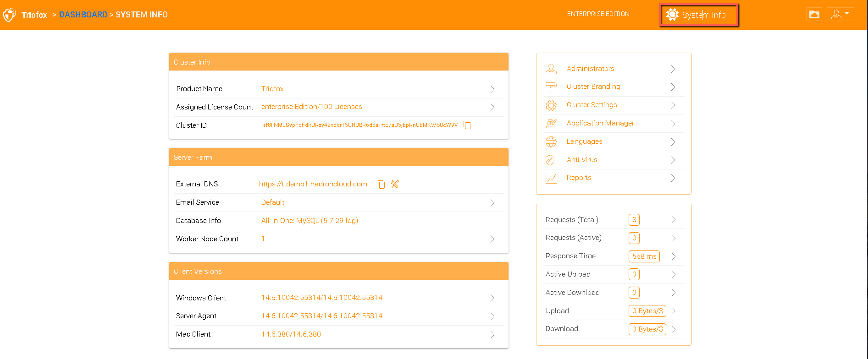
Task: Click Upload 0 Bytes/S badge
Action: pyautogui.click(x=647, y=311)
